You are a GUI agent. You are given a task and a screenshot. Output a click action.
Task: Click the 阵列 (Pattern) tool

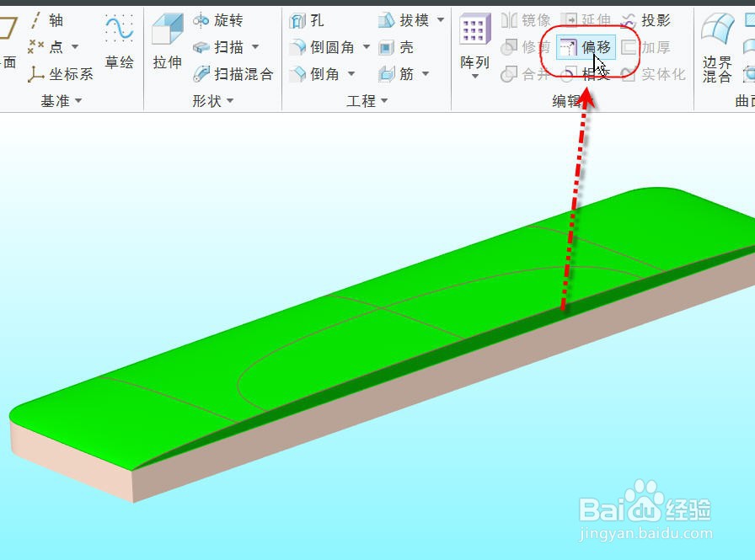coord(474,42)
